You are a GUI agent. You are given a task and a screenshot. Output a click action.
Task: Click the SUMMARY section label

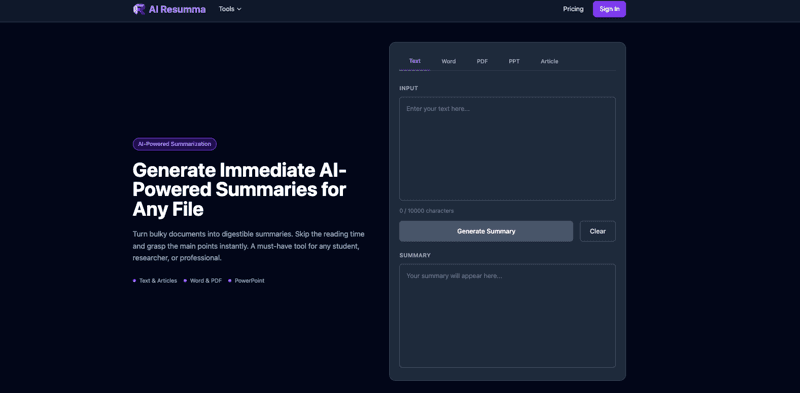[x=415, y=255]
